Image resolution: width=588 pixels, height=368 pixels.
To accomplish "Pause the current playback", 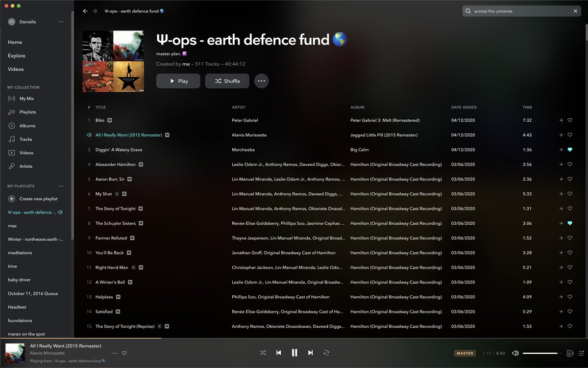I will (x=294, y=353).
